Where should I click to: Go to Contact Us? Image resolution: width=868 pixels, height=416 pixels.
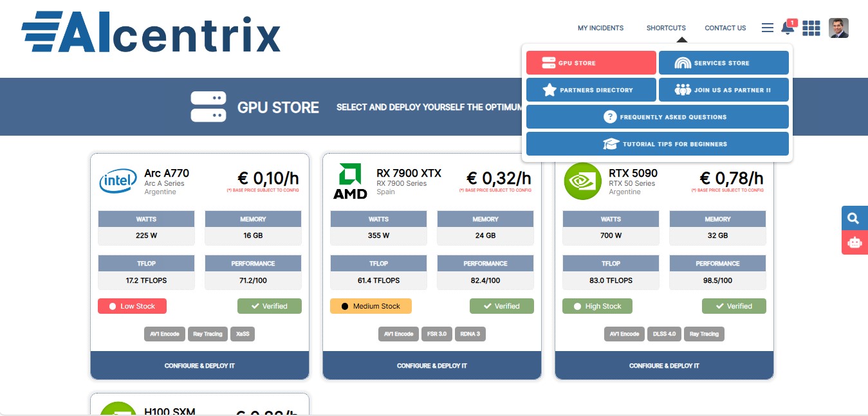coord(725,28)
